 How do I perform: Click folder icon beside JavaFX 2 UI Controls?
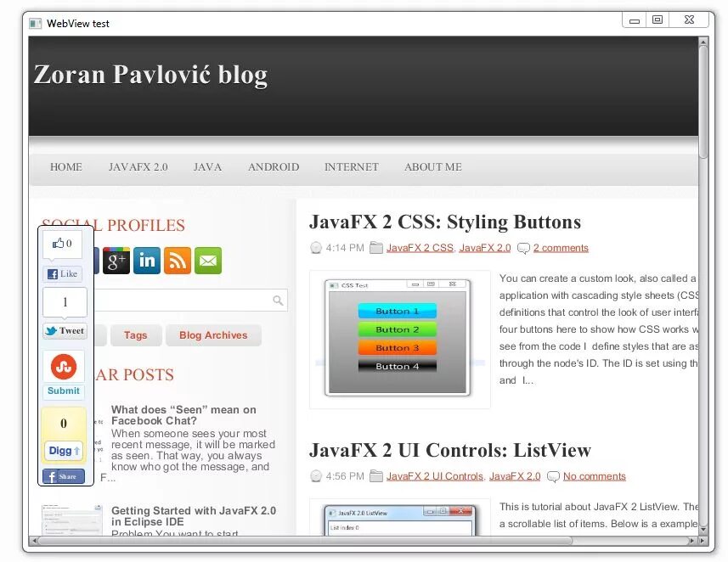[x=376, y=476]
